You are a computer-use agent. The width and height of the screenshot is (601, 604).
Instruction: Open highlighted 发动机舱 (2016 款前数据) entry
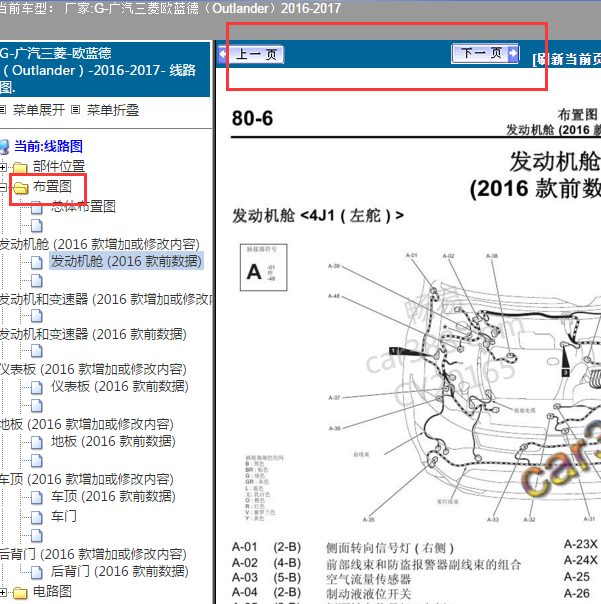pyautogui.click(x=126, y=261)
